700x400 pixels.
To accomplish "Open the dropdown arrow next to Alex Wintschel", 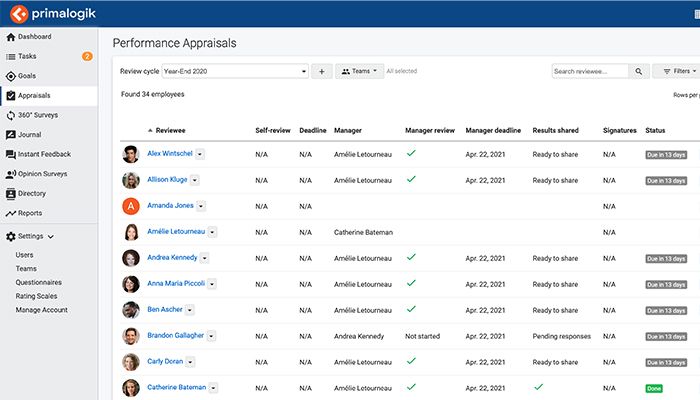I will [x=200, y=154].
